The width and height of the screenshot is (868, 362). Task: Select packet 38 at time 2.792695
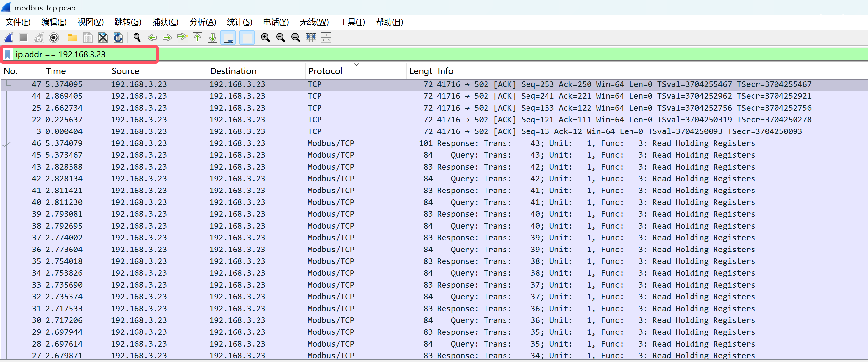click(434, 226)
